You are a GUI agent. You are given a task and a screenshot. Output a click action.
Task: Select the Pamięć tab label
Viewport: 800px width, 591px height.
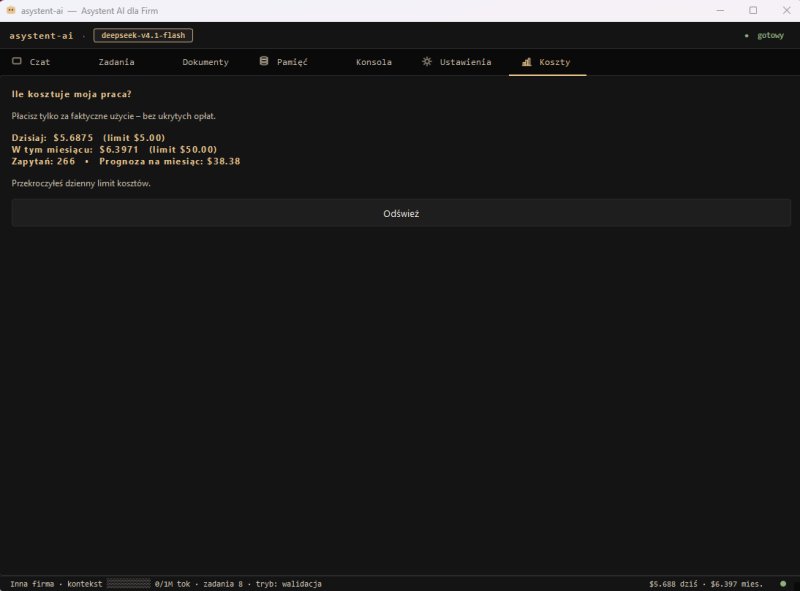(x=292, y=62)
